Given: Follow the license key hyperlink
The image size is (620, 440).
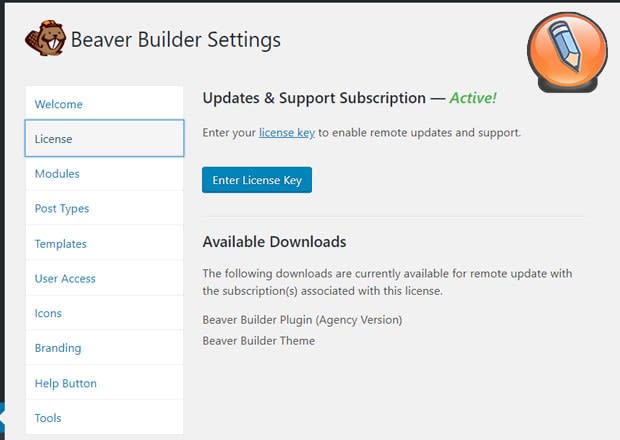Looking at the screenshot, I should coord(287,132).
